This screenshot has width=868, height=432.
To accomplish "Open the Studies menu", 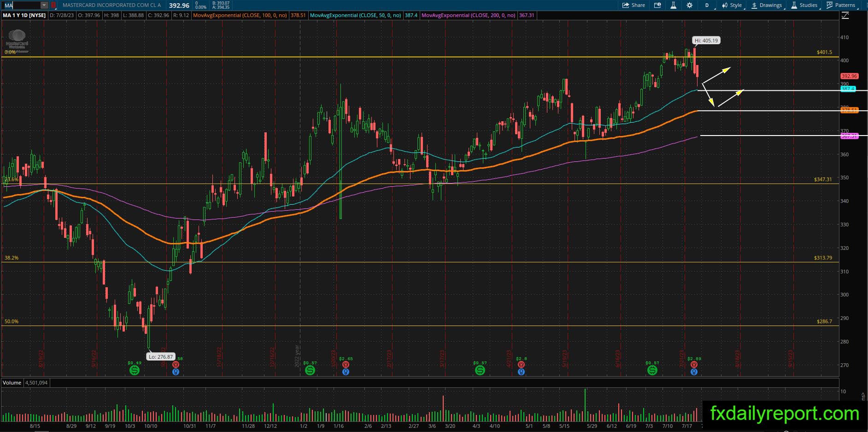I will coord(805,5).
